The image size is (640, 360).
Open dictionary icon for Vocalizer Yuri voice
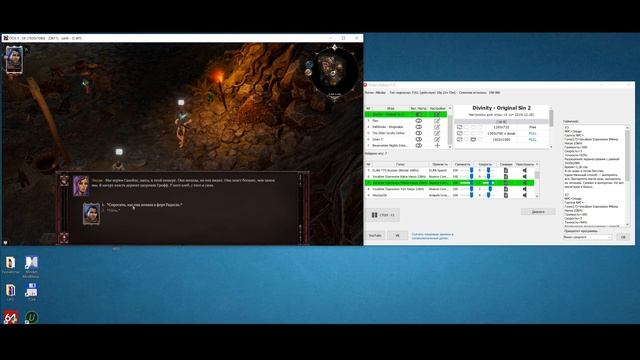[x=506, y=189]
